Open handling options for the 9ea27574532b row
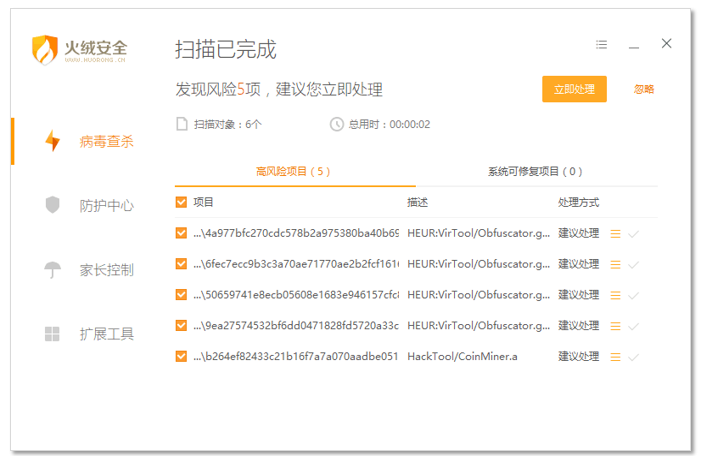Image resolution: width=703 pixels, height=456 pixels. [579, 326]
